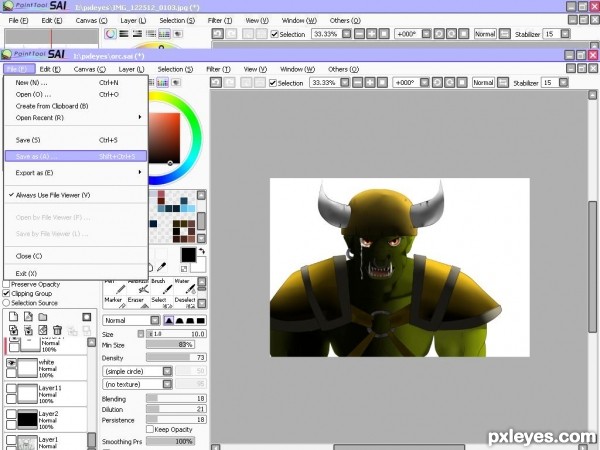Select the sharpest brush edge shape
The image size is (600, 450).
tap(168, 320)
